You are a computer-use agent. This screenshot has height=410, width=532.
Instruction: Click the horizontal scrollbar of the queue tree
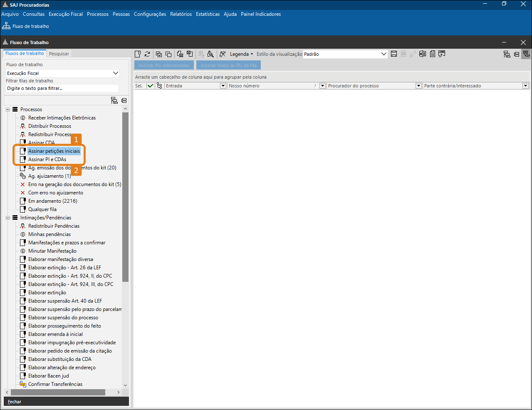pyautogui.click(x=58, y=393)
